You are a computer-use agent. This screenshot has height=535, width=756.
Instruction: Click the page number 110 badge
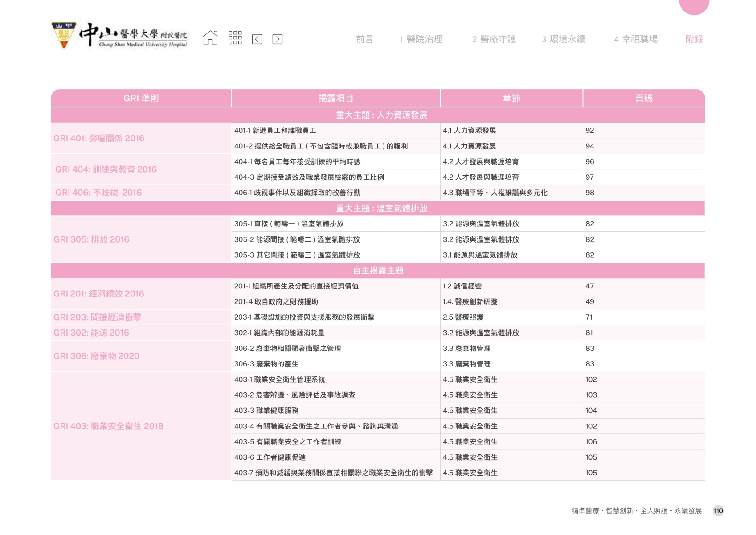[x=718, y=511]
